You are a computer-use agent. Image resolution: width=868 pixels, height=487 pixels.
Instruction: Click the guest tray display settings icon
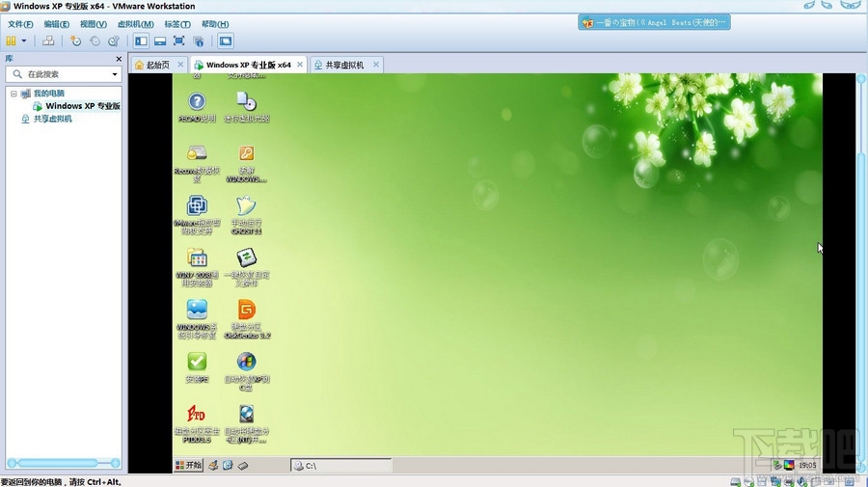789,466
